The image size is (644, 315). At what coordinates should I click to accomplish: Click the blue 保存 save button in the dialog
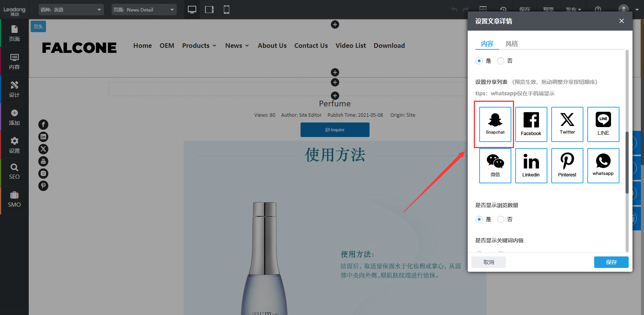pos(611,262)
